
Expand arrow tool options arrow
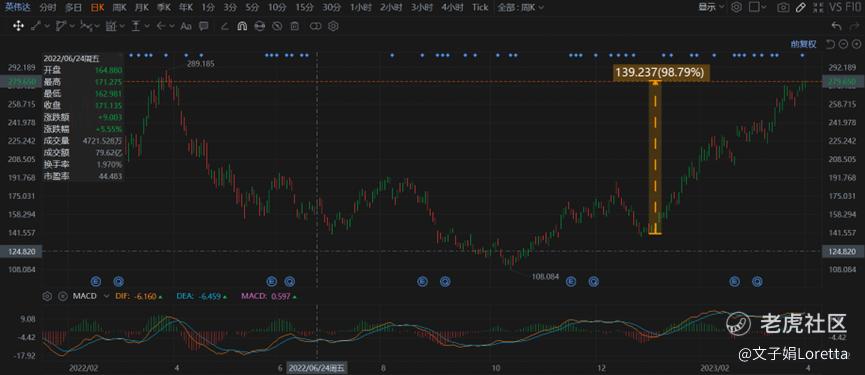coord(172,26)
